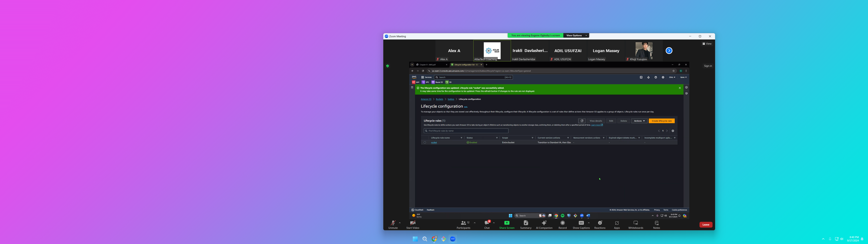Launch AI Companion sparkle icon

click(544, 223)
